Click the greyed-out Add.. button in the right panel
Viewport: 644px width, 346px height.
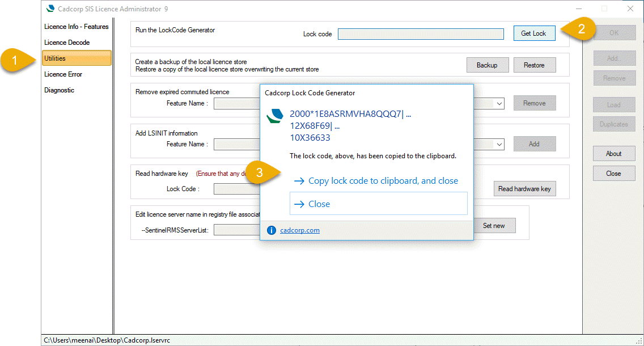(x=614, y=58)
